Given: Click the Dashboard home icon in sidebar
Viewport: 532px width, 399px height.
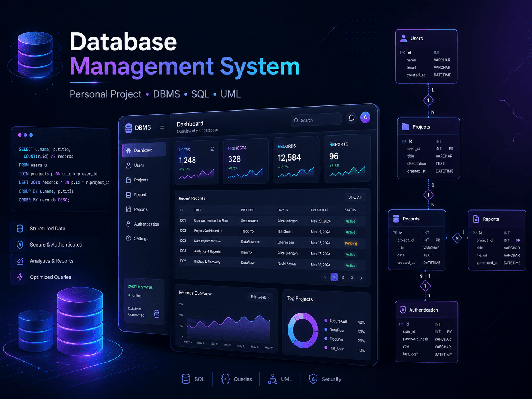Looking at the screenshot, I should (129, 150).
